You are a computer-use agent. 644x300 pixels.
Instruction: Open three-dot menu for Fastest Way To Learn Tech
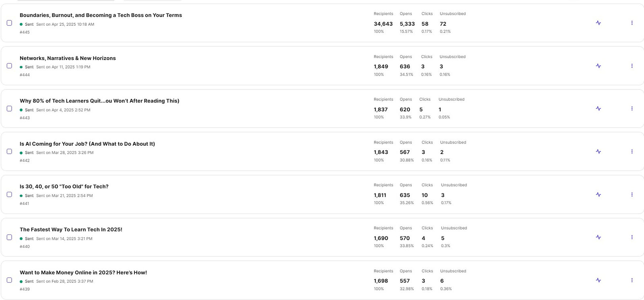tap(632, 237)
